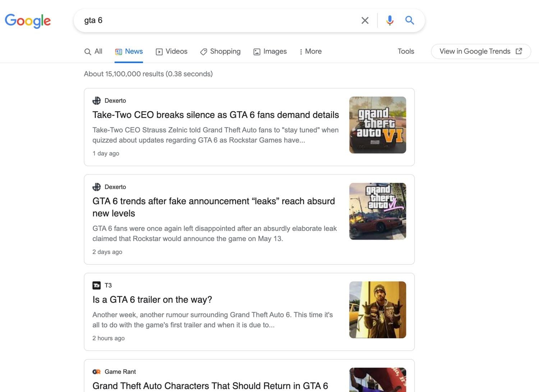Open the Tools options
The image size is (539, 392).
tap(406, 51)
